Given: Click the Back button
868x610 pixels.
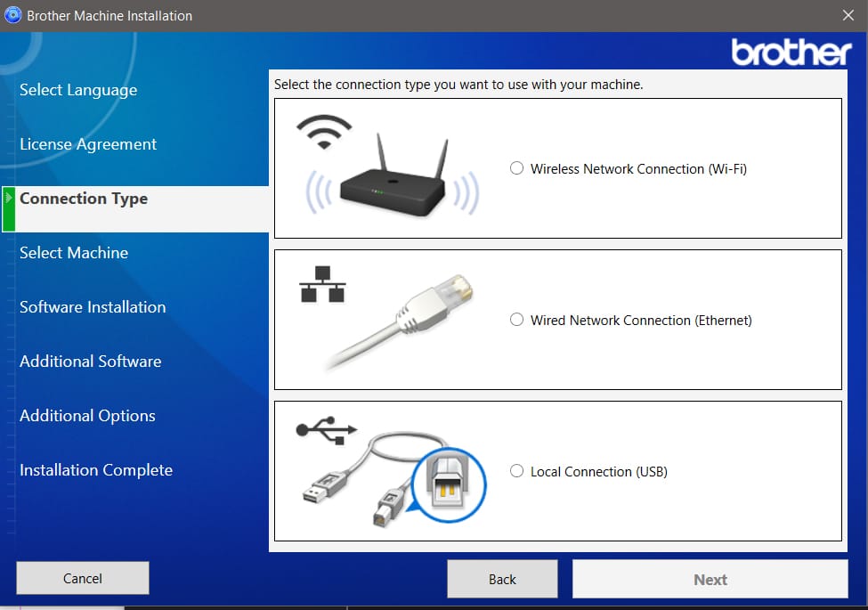Looking at the screenshot, I should tap(502, 579).
